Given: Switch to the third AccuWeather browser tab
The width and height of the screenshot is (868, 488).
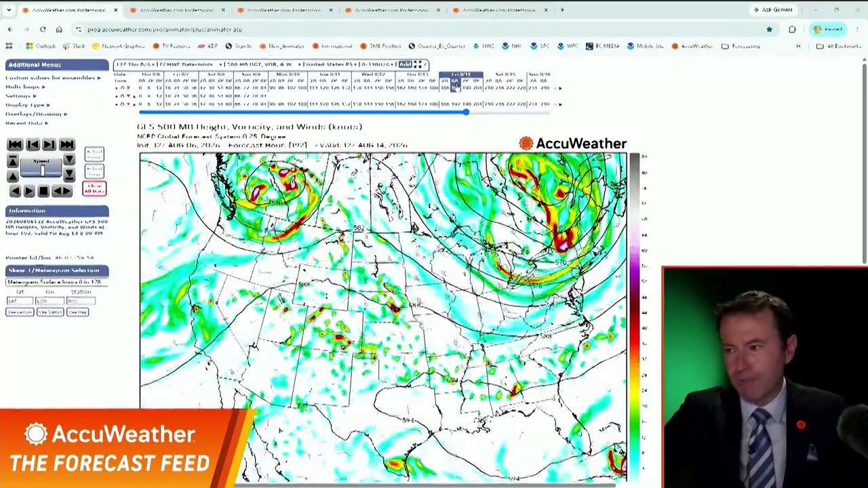Looking at the screenshot, I should (x=283, y=10).
